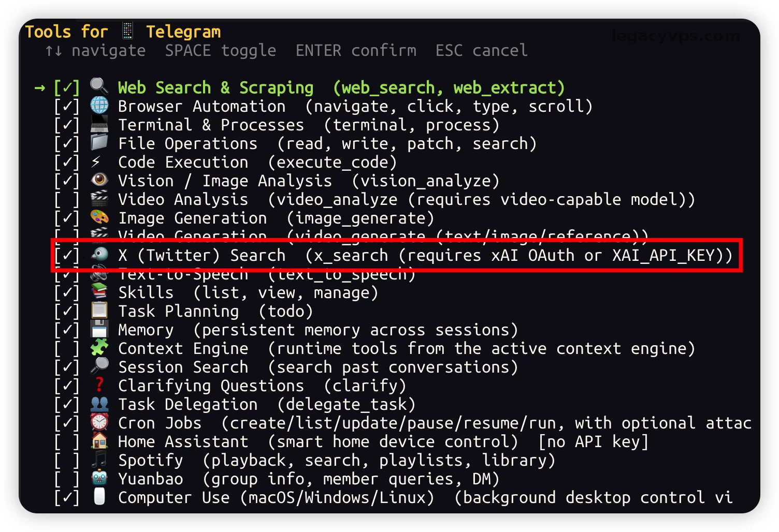Screen dimensions: 779x532
Task: Click the eye icon for Vision Analysis
Action: coord(99,180)
